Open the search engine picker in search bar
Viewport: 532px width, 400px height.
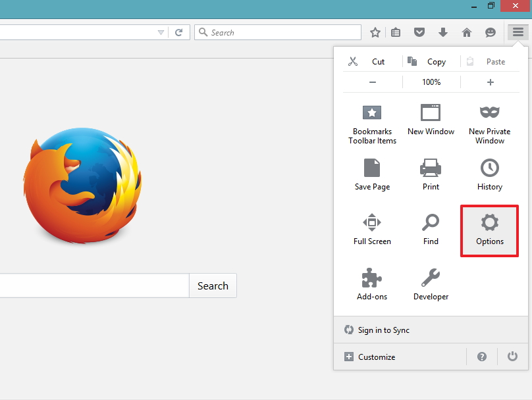coord(203,32)
